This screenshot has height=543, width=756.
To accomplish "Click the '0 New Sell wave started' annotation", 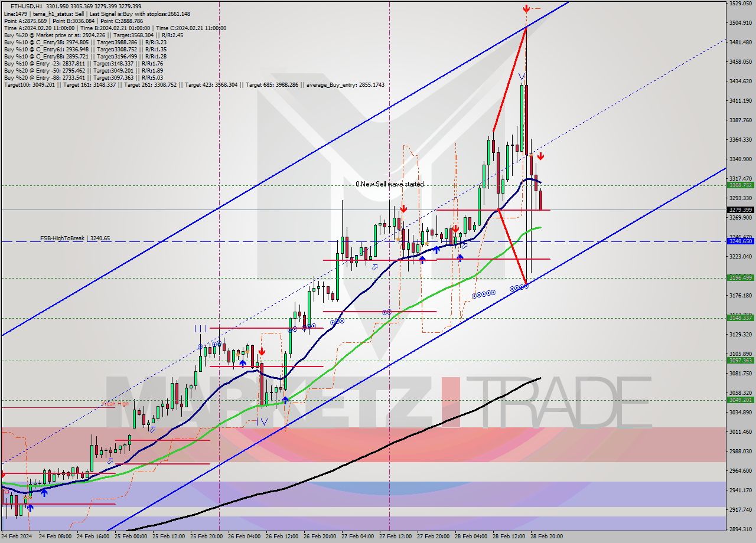I will point(389,184).
